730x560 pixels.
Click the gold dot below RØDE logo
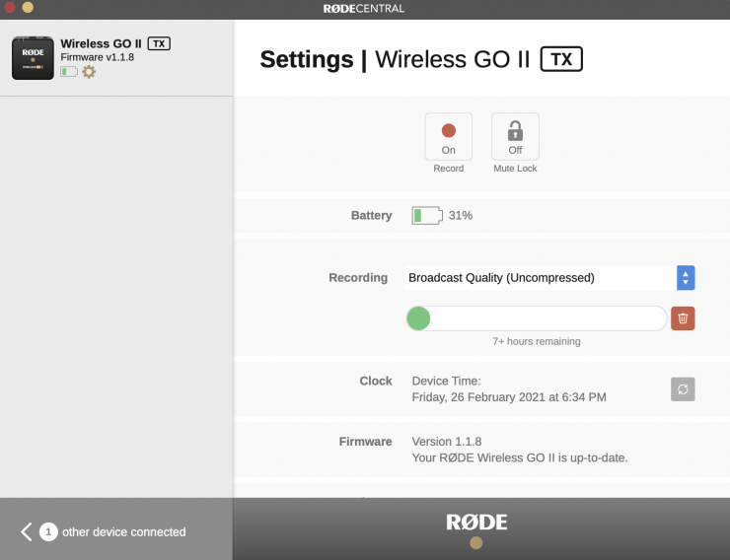pyautogui.click(x=476, y=543)
